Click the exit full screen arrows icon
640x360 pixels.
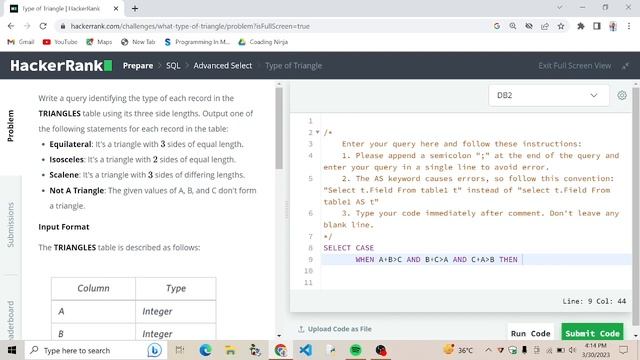[625, 66]
